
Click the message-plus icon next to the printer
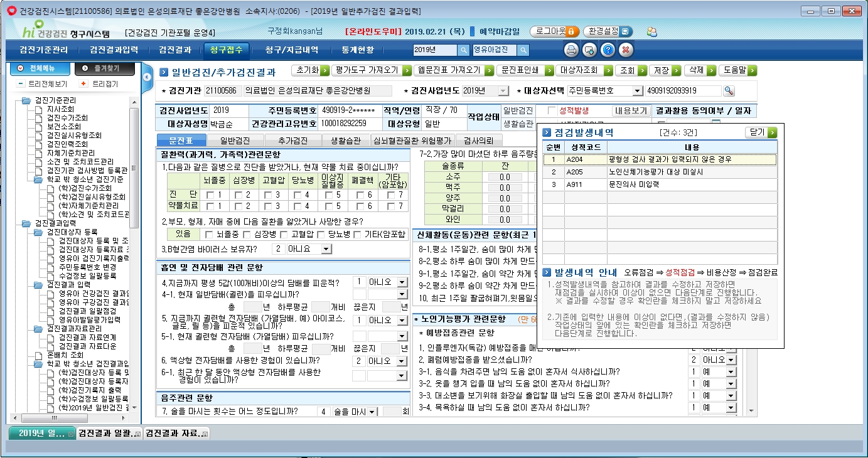tap(589, 50)
